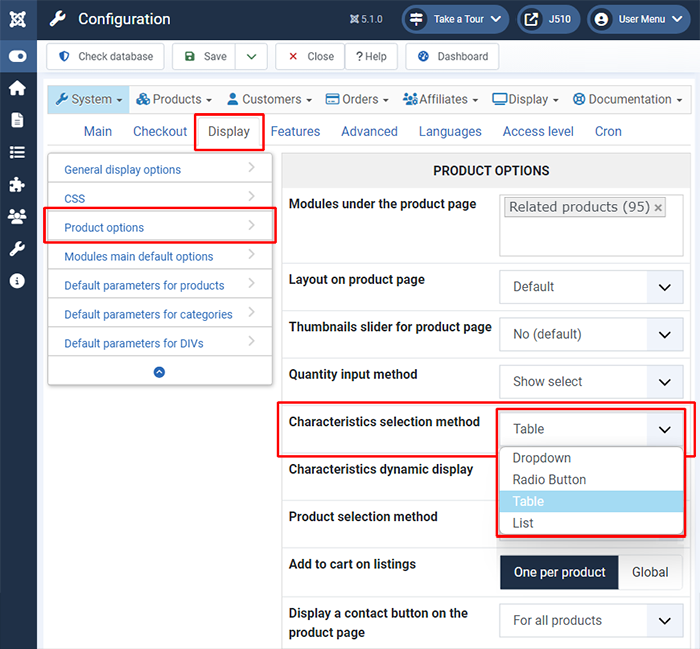Open the Users group sidebar icon

tap(17, 216)
